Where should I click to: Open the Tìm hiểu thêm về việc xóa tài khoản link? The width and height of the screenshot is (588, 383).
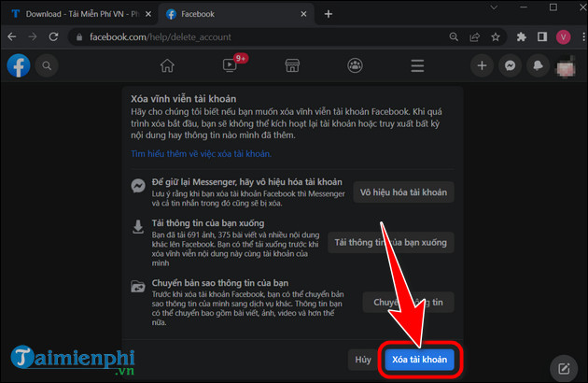tap(201, 153)
